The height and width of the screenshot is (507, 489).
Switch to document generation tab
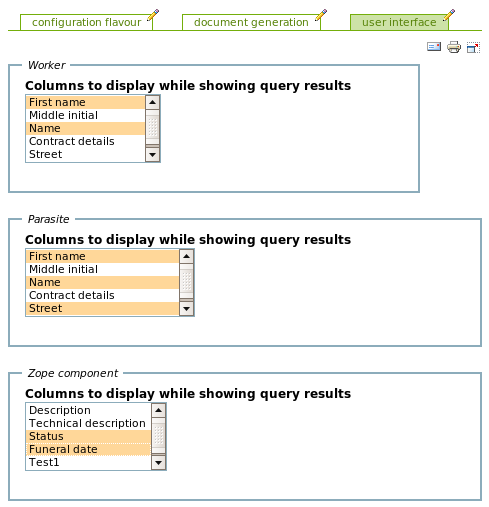click(251, 22)
